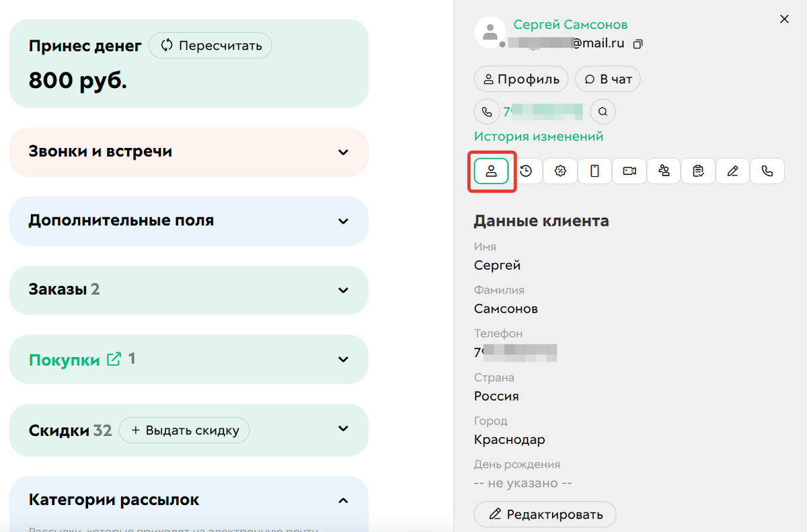The image size is (807, 532).
Task: Click the Редактировать button
Action: 545,515
